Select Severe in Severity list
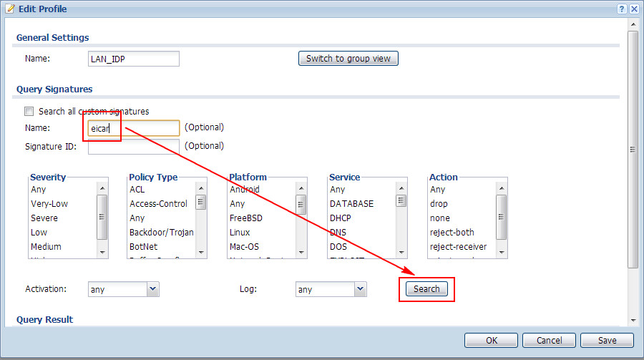Image resolution: width=644 pixels, height=360 pixels. [44, 218]
